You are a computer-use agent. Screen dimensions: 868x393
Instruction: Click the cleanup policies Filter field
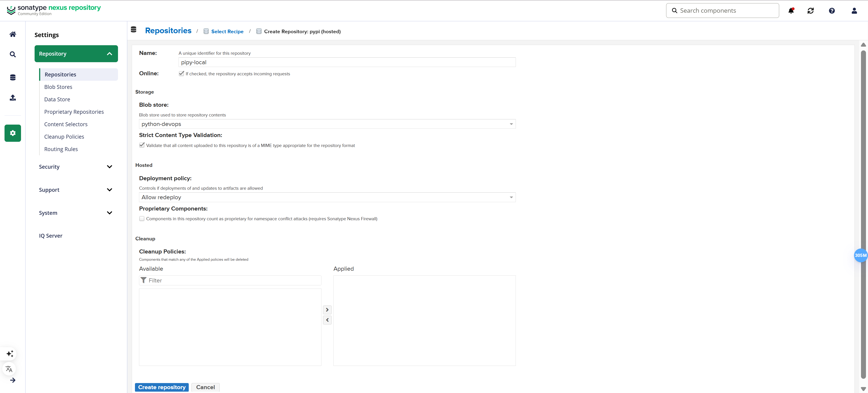[x=230, y=280]
